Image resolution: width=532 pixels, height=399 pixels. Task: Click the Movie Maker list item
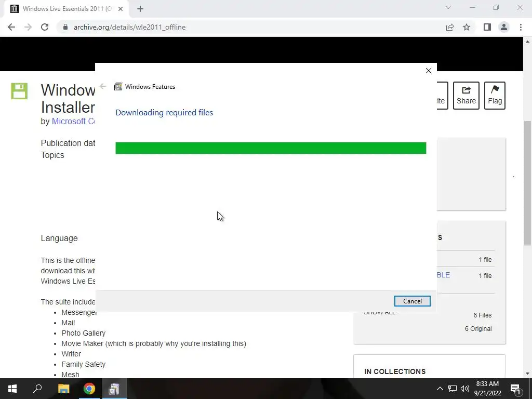click(154, 343)
